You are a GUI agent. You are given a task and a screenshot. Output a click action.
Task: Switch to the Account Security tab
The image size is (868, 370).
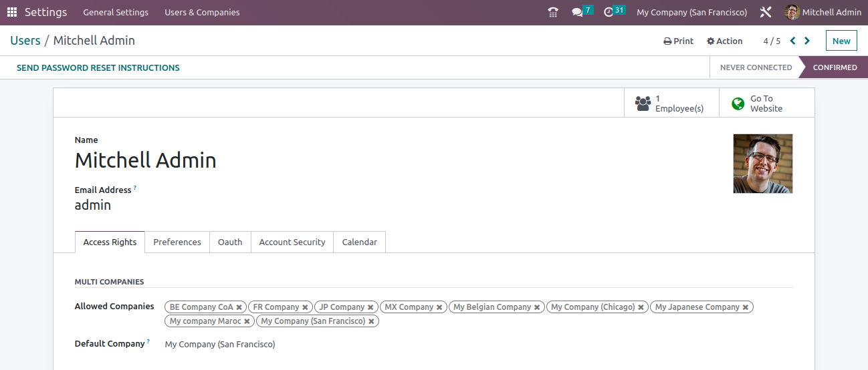(x=292, y=242)
